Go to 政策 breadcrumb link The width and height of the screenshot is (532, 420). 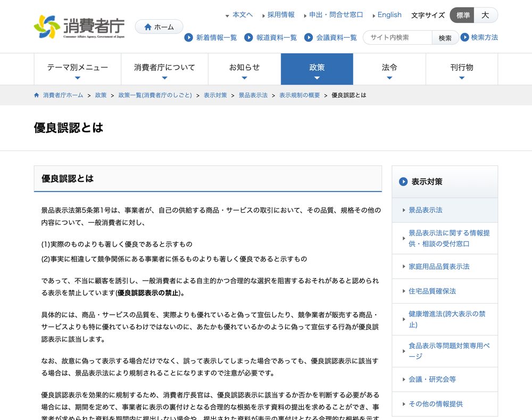tap(101, 95)
